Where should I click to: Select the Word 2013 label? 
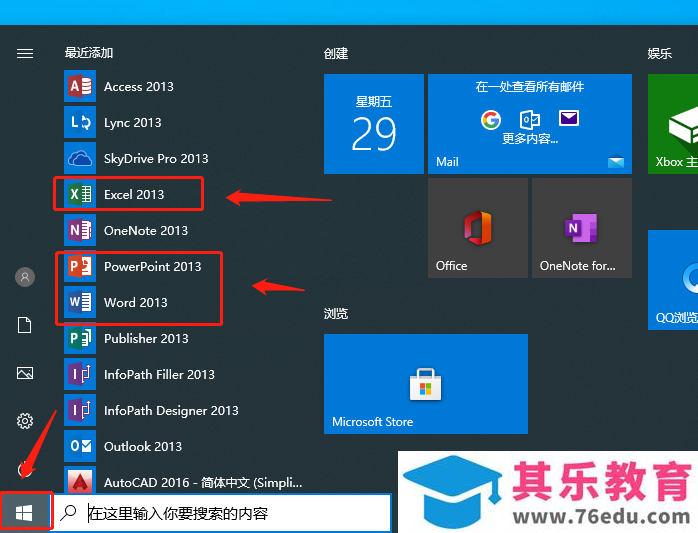tap(136, 303)
